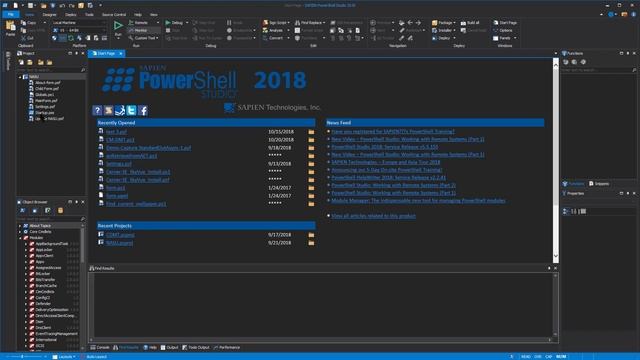Open the Settings.psf recent file link
The height and width of the screenshot is (360, 640).
point(119,164)
